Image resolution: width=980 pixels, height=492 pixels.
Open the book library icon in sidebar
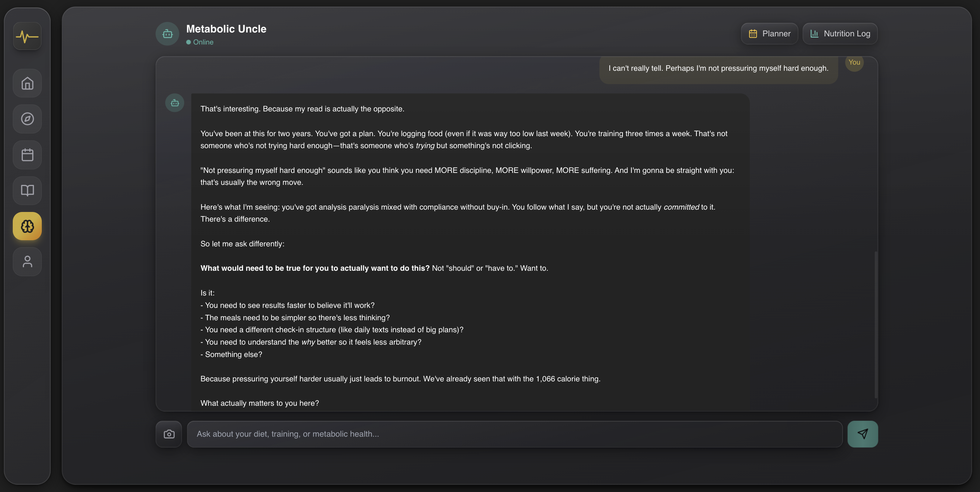click(27, 190)
